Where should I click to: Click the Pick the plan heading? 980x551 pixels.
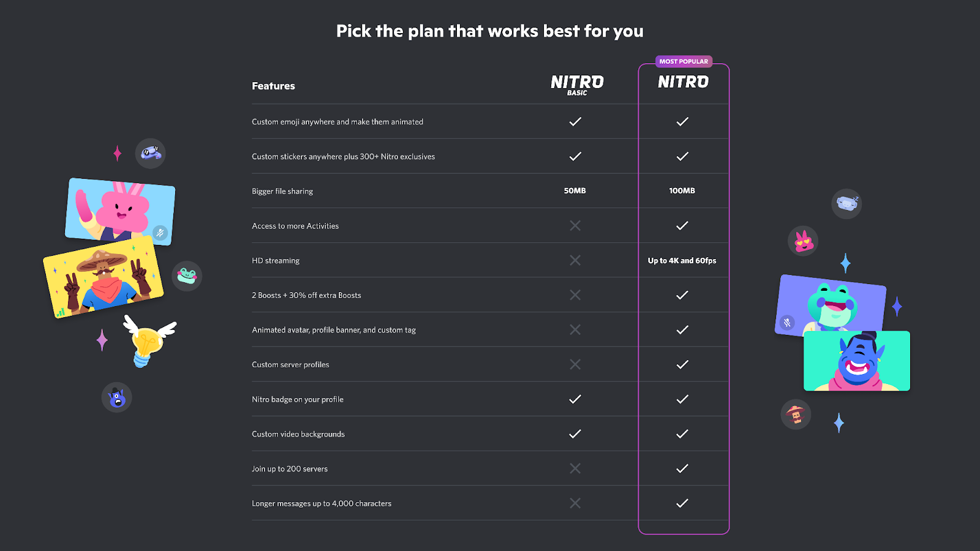tap(489, 31)
